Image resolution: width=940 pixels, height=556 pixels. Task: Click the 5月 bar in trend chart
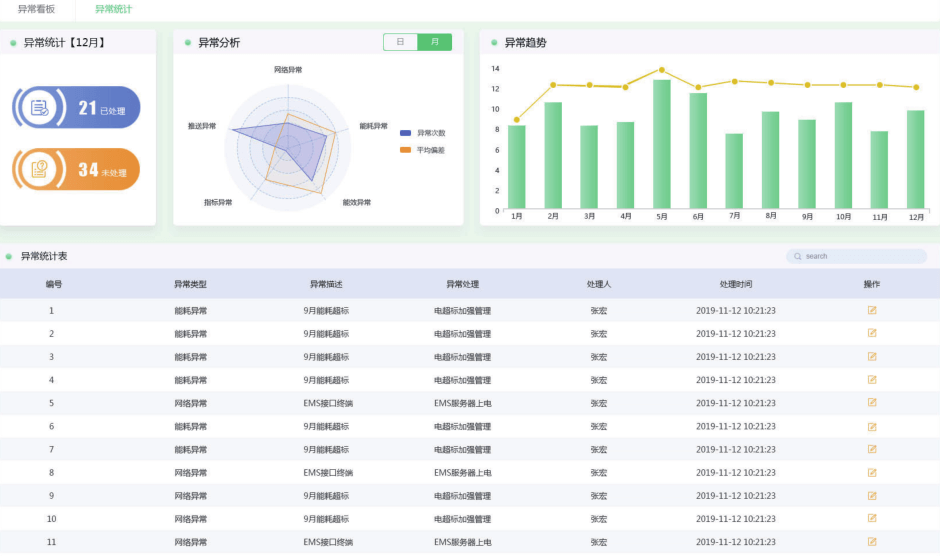(x=661, y=145)
